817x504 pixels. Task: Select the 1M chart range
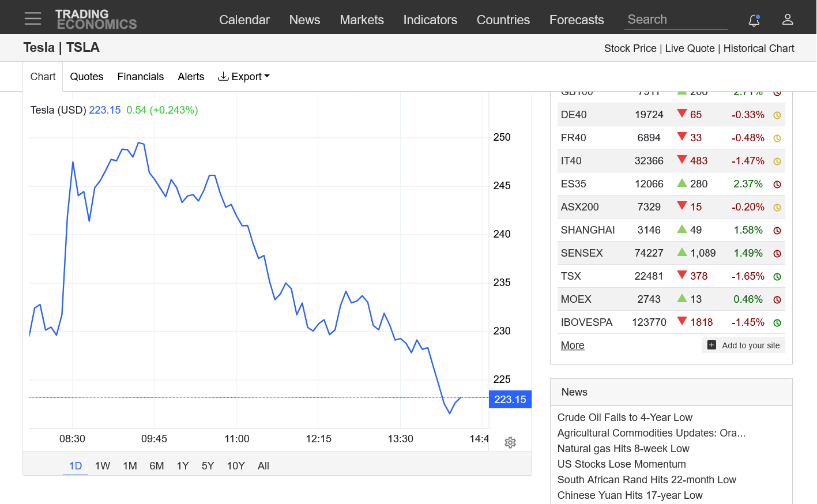[130, 466]
